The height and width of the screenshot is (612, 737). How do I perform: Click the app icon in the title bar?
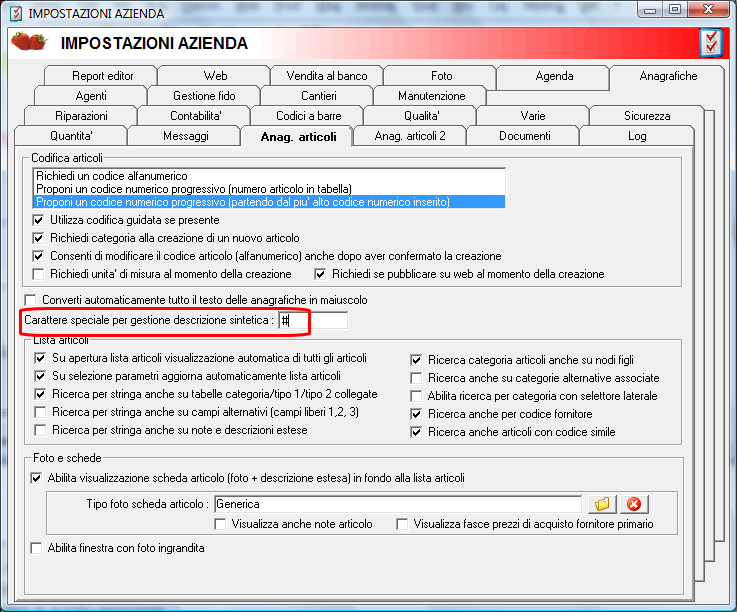pos(16,13)
